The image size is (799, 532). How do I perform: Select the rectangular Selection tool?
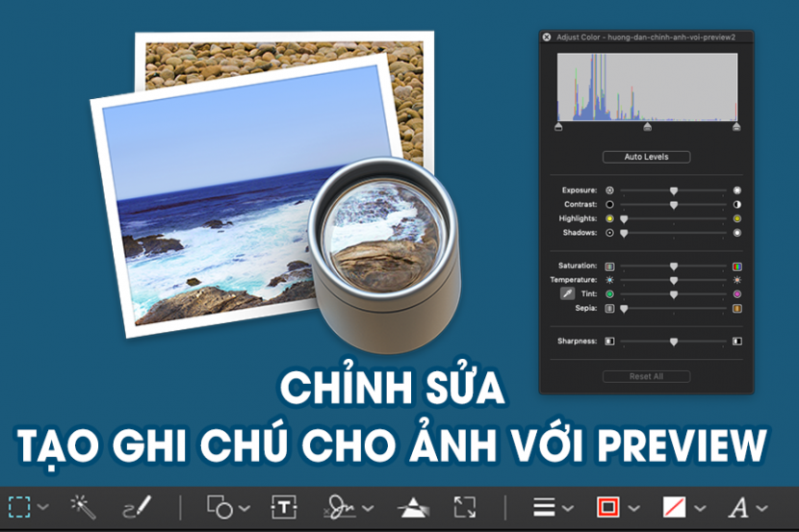(19, 507)
